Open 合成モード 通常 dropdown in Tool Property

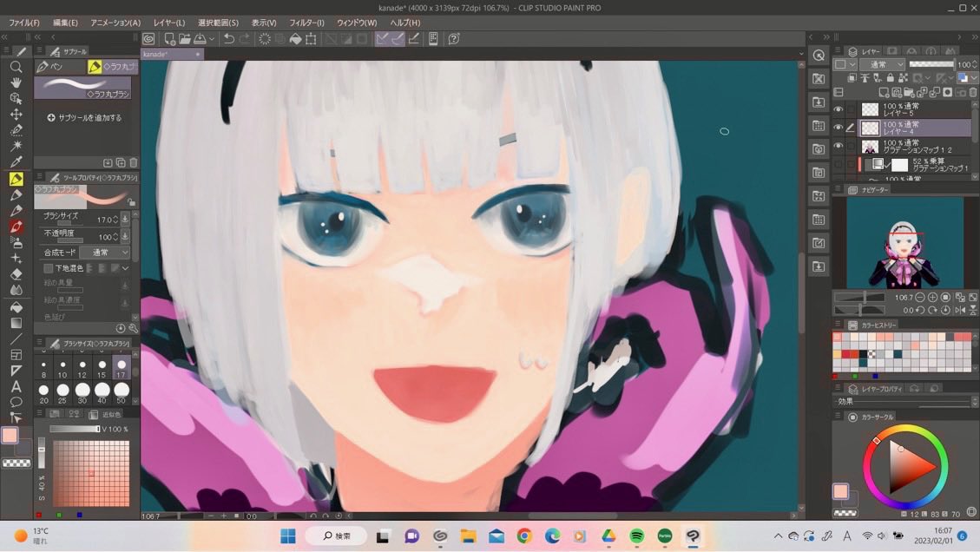[x=105, y=253]
